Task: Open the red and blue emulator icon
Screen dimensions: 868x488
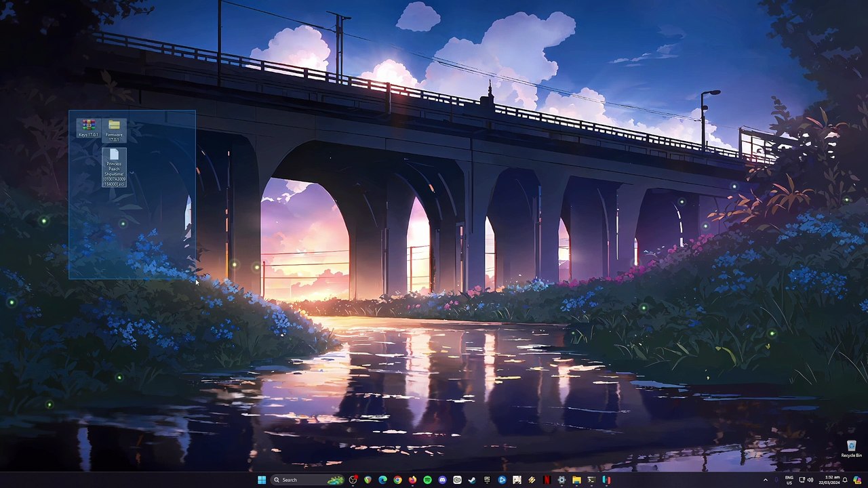Action: point(606,480)
